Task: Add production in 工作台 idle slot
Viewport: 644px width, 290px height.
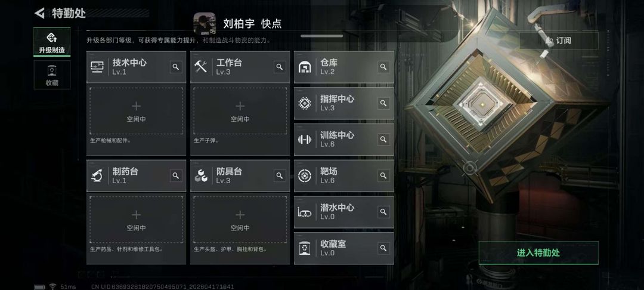Action: [x=240, y=111]
